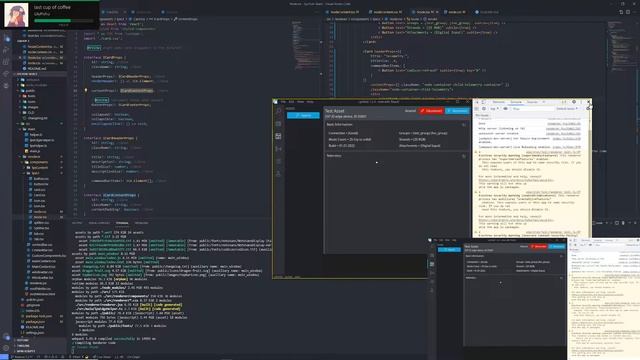Toggle the device toolbar in DevTools
The height and width of the screenshot is (360, 640).
coord(484,102)
